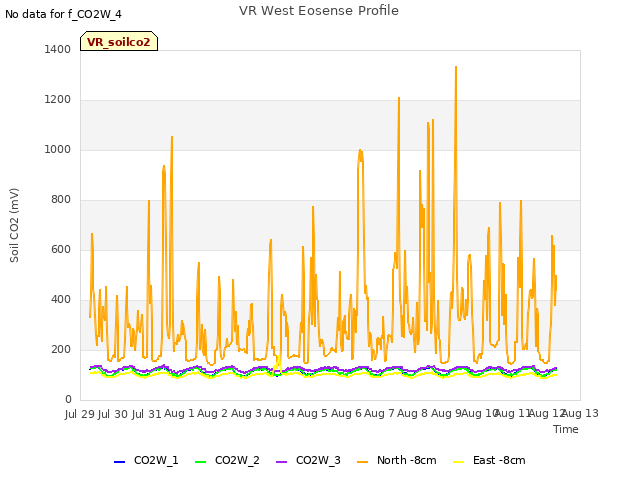Click the Aug 4 x-axis date label
The height and width of the screenshot is (480, 640).
point(280,413)
